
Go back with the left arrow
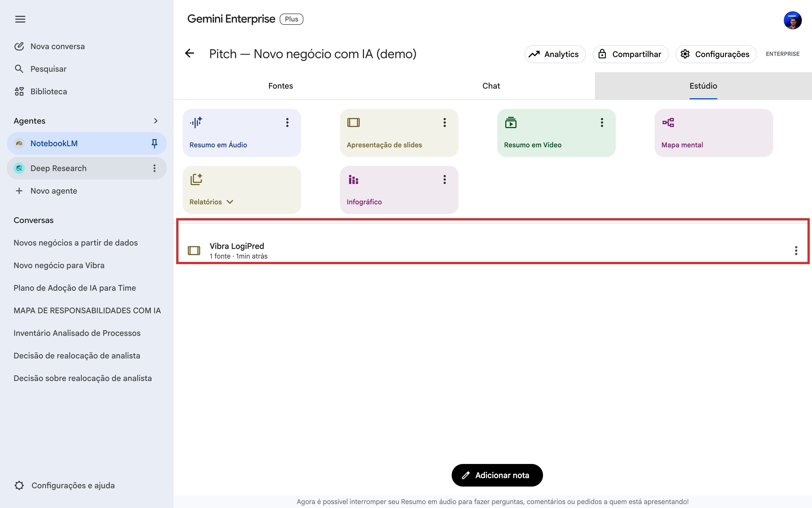pos(189,53)
